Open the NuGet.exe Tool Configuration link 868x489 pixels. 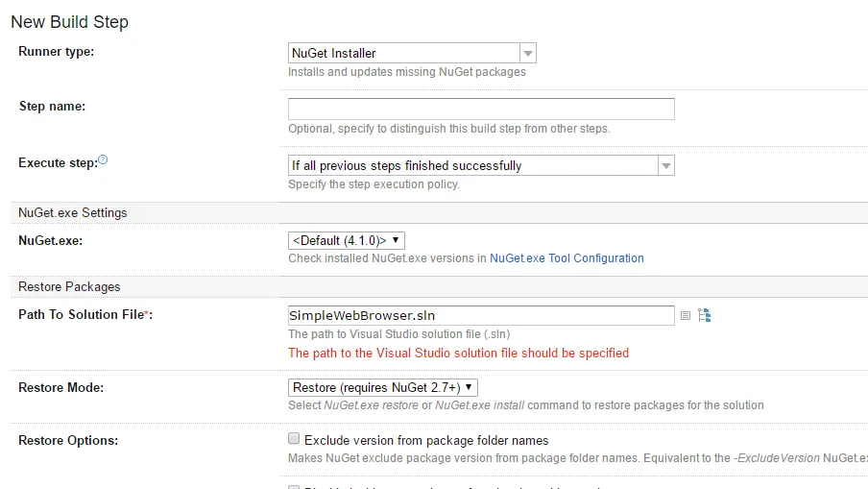coord(567,258)
